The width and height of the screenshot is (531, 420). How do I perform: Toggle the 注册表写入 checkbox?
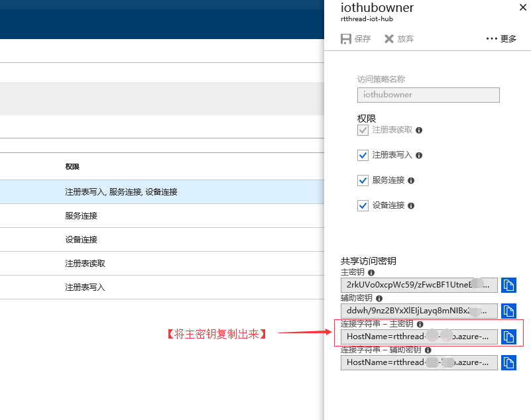[363, 155]
